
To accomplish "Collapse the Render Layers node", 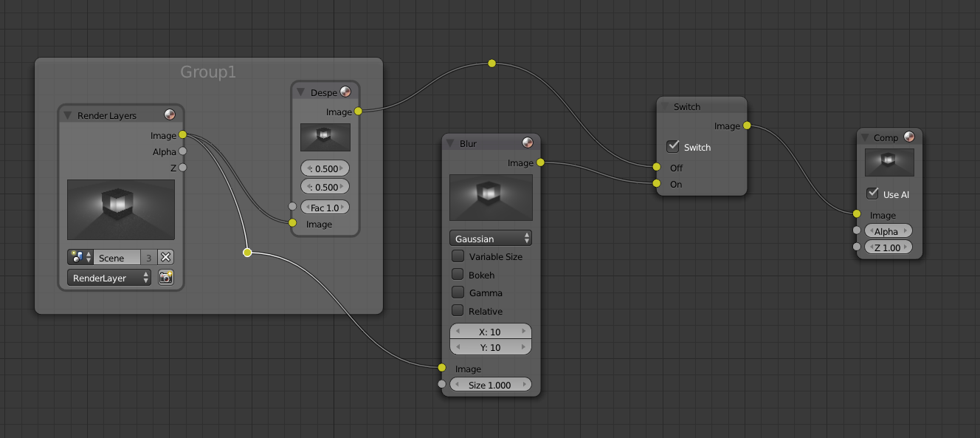I will click(x=67, y=116).
